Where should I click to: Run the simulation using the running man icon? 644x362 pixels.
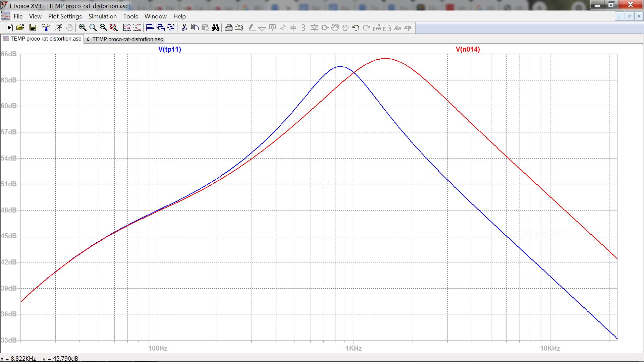tap(59, 28)
